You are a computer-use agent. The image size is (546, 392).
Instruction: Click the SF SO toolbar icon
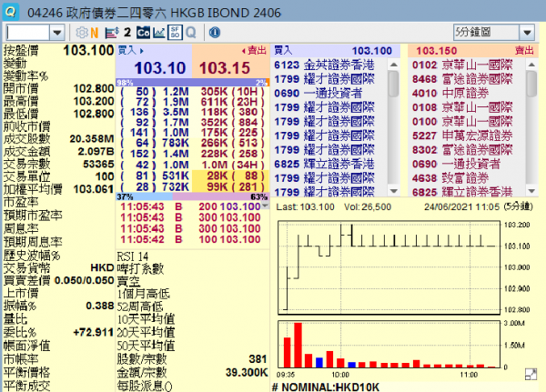click(175, 32)
